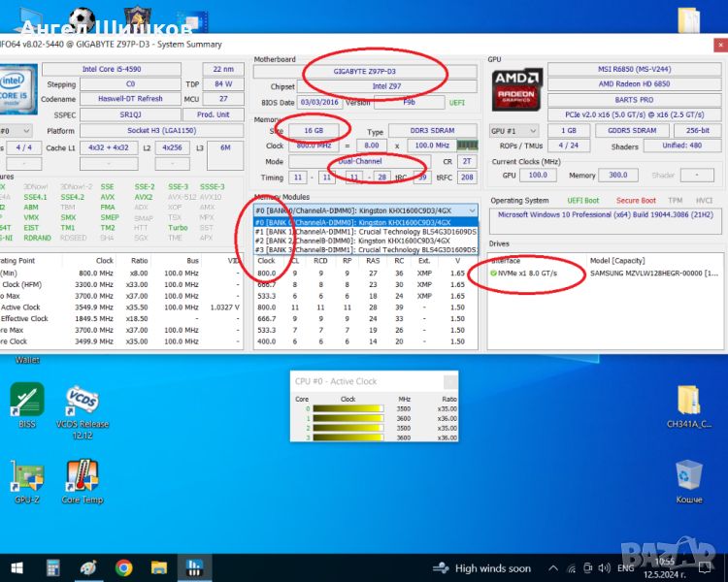
Task: Open the BISS desktop shortcut
Action: (26, 400)
